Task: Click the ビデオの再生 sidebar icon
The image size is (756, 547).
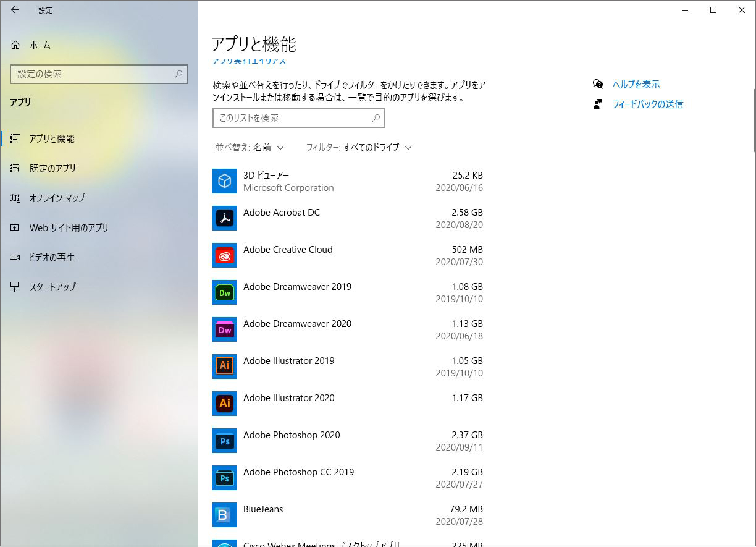Action: point(15,257)
